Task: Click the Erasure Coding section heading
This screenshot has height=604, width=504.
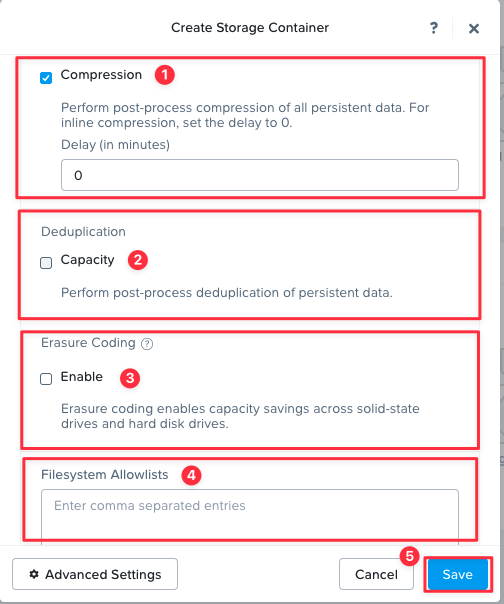Action: [88, 343]
